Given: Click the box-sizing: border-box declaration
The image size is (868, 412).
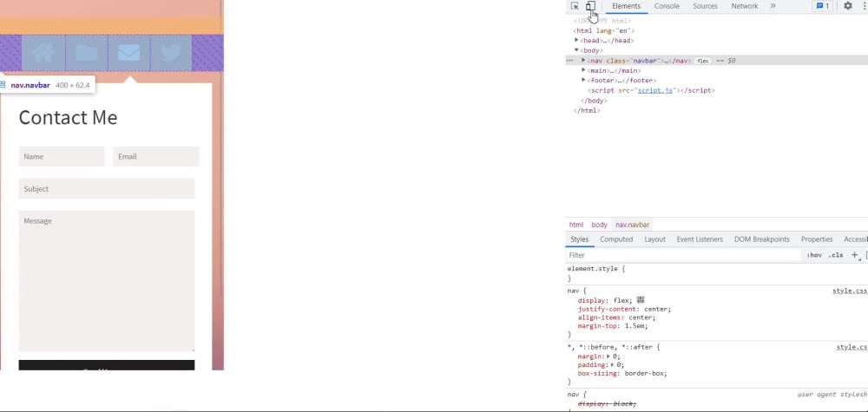Looking at the screenshot, I should tap(622, 373).
